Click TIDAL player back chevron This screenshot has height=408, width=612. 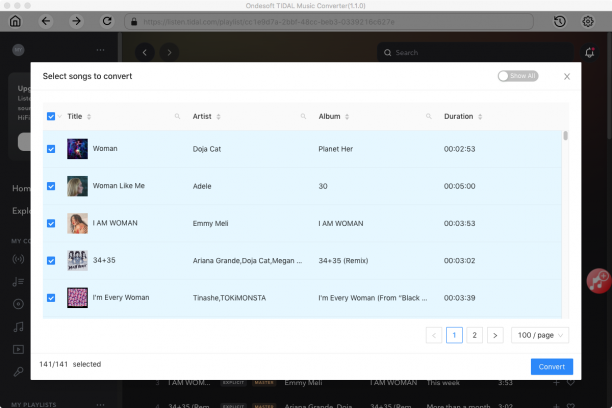coord(145,52)
